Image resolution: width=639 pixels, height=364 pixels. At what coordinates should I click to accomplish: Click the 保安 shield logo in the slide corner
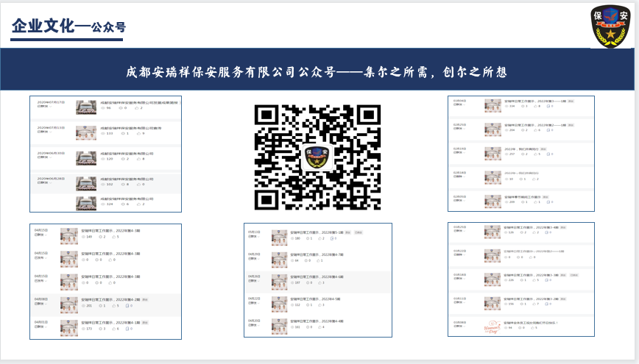[x=610, y=26]
